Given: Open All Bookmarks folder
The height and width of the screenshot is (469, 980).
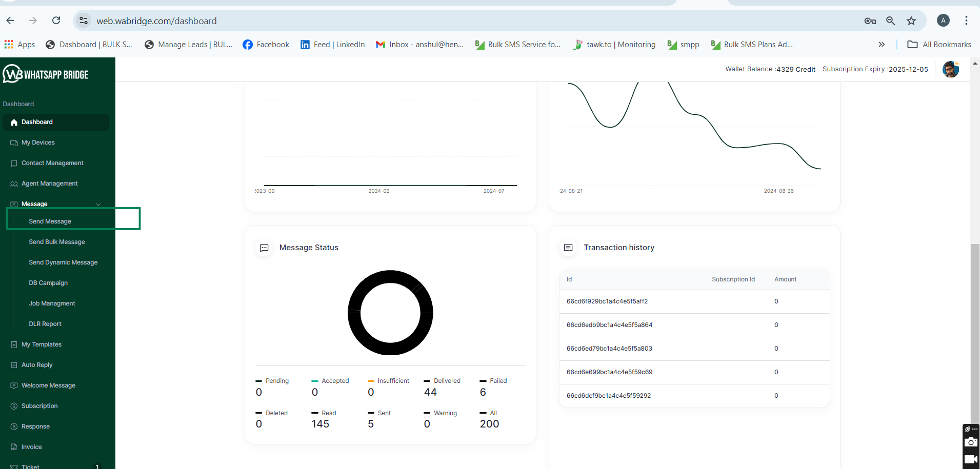Looking at the screenshot, I should click(939, 45).
